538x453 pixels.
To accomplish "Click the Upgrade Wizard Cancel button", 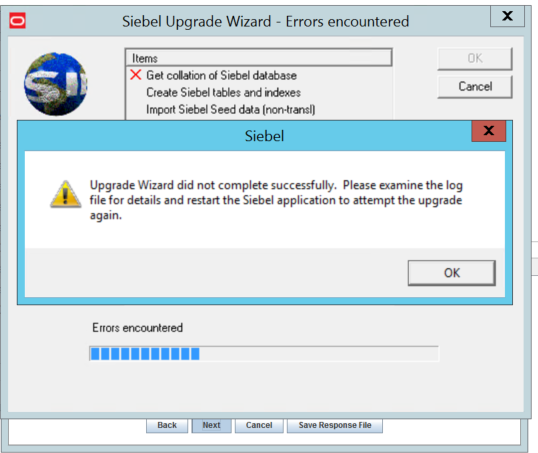I will click(475, 86).
